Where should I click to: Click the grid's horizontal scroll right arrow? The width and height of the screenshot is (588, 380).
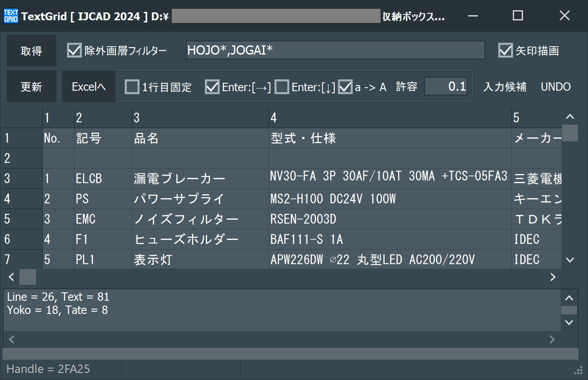[553, 277]
